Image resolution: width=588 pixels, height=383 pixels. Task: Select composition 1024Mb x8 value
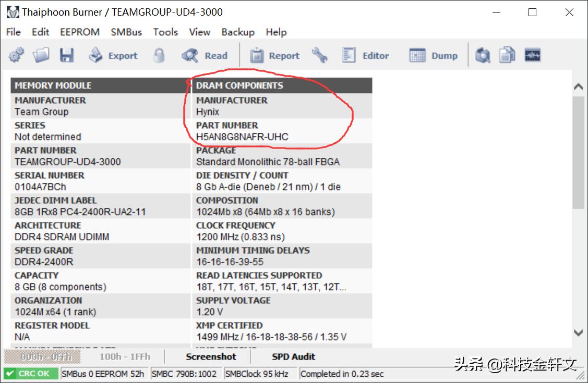266,212
